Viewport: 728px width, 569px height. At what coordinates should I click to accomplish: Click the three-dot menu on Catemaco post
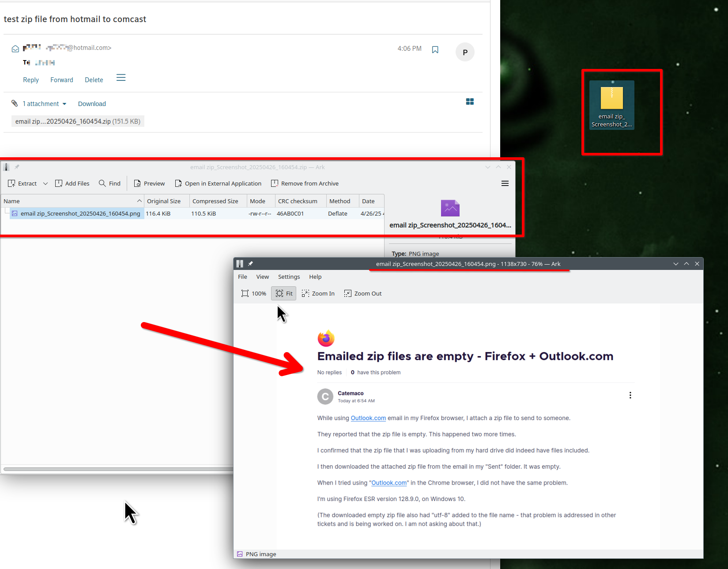(x=630, y=395)
